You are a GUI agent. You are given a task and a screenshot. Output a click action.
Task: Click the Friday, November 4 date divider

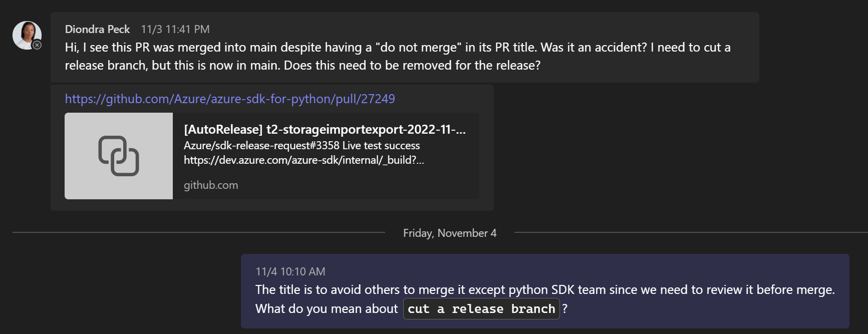(x=449, y=233)
